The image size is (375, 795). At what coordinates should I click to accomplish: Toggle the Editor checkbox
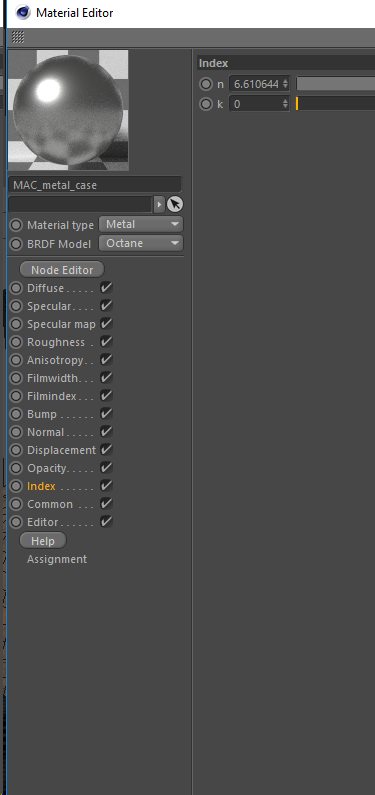[x=106, y=522]
